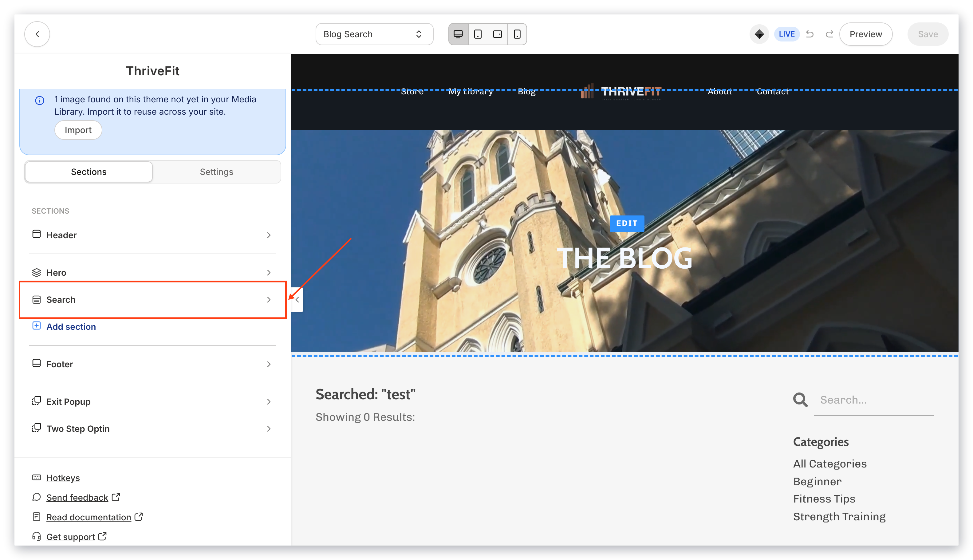973x560 pixels.
Task: Click the info icon in the import notice
Action: (40, 101)
